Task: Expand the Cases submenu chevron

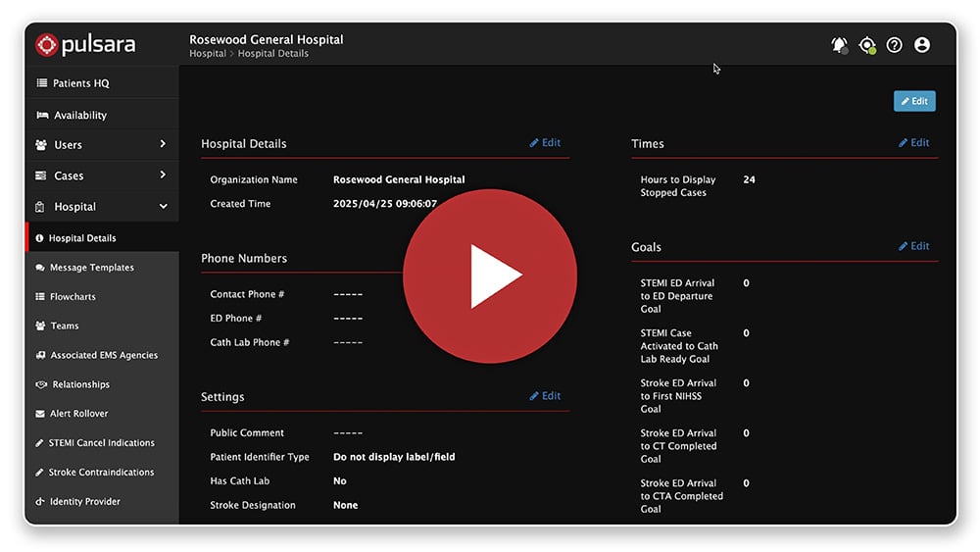Action: coord(163,175)
